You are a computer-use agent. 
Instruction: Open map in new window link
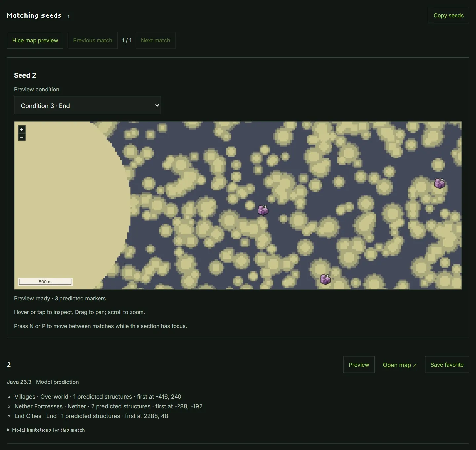pos(400,365)
